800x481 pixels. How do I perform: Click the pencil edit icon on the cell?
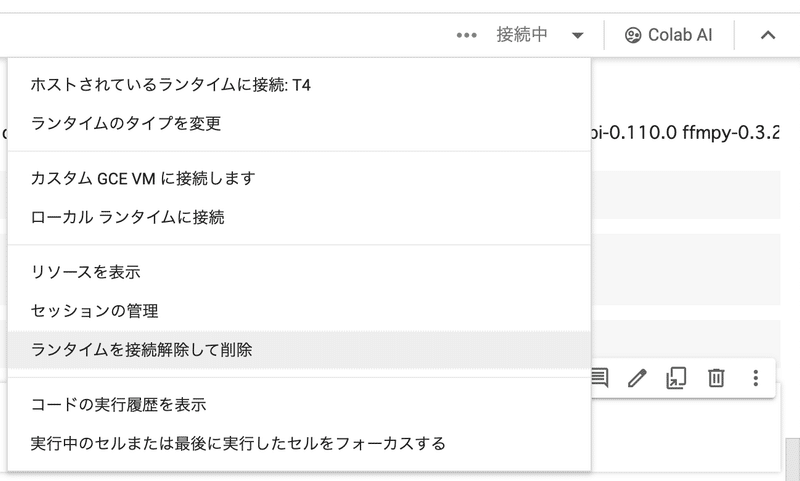pyautogui.click(x=637, y=377)
